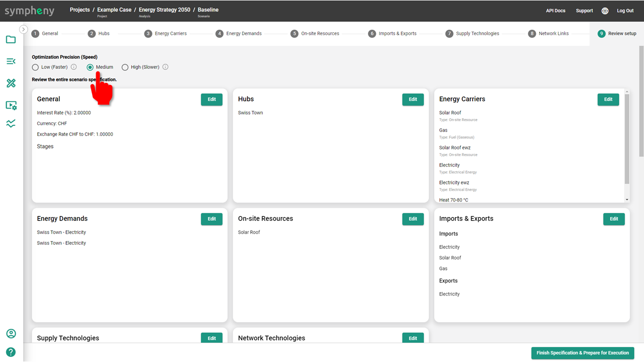The height and width of the screenshot is (362, 644).
Task: Open the Projects folder icon in sidebar
Action: [11, 40]
